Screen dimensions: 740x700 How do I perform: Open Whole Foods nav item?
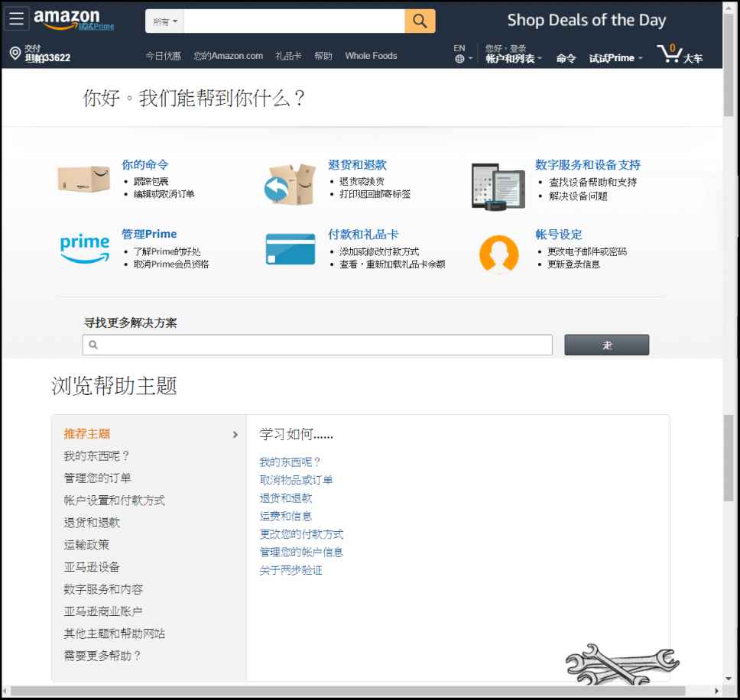pos(371,56)
